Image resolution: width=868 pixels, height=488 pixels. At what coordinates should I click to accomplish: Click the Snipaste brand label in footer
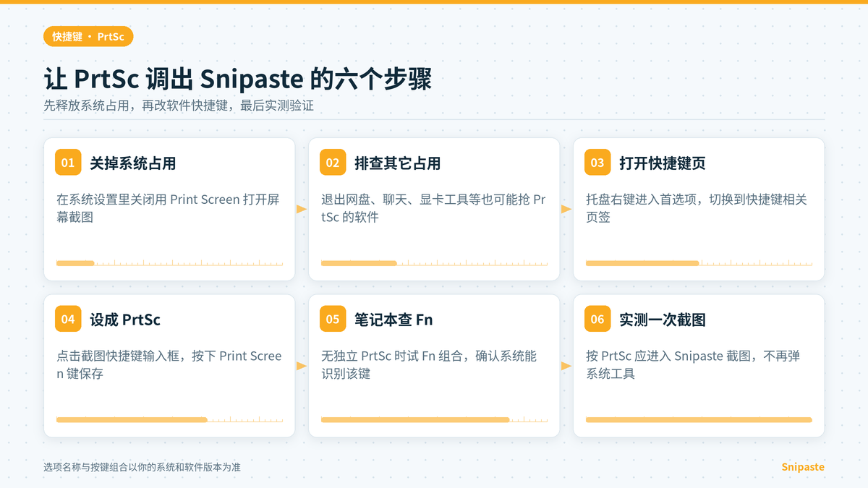coord(803,467)
